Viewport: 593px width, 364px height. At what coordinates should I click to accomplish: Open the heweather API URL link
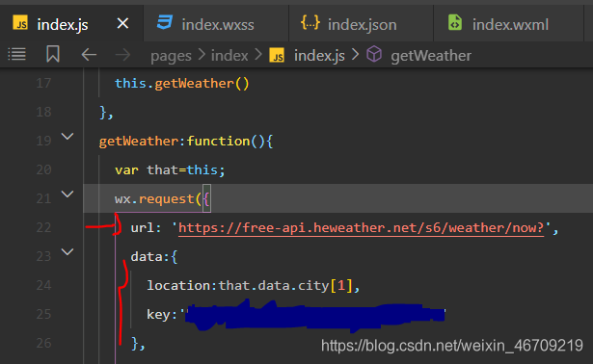[x=362, y=227]
